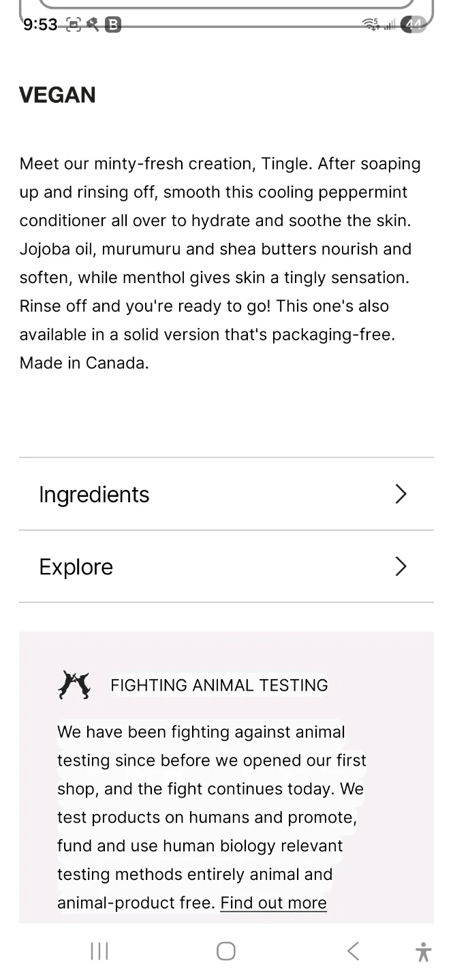Tap the cellular signal strength bars
This screenshot has width=453, height=980.
pos(390,26)
